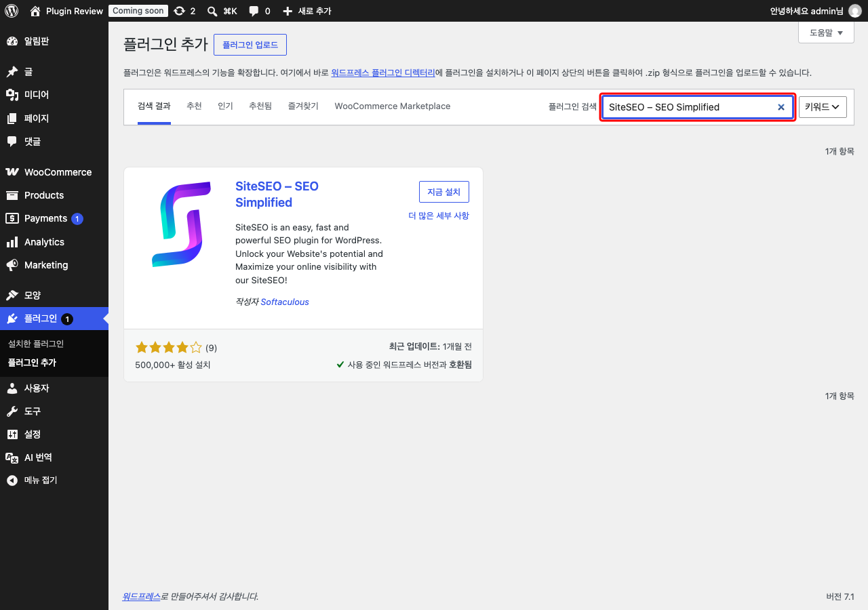Open the SiteSEO – SEO Simplified title link
The height and width of the screenshot is (610, 868).
click(277, 195)
